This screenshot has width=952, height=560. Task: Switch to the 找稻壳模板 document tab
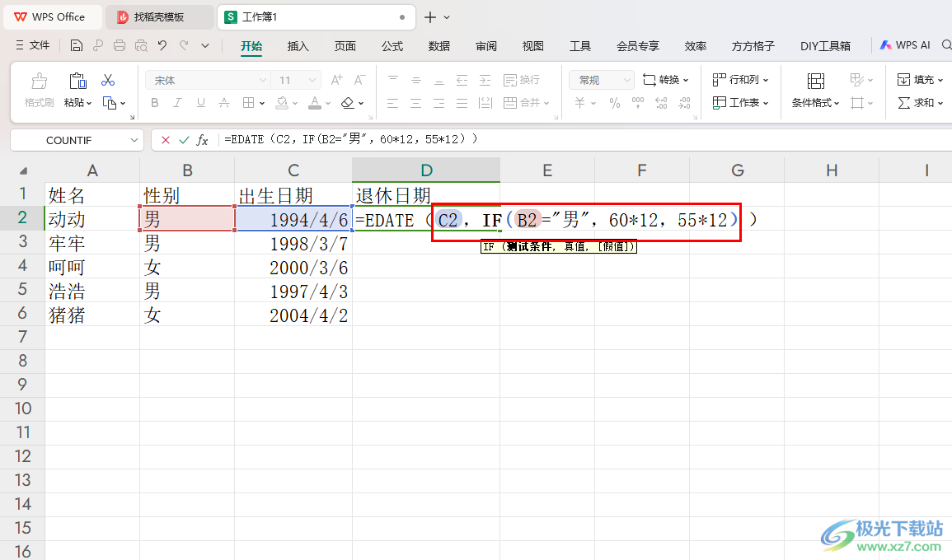159,17
